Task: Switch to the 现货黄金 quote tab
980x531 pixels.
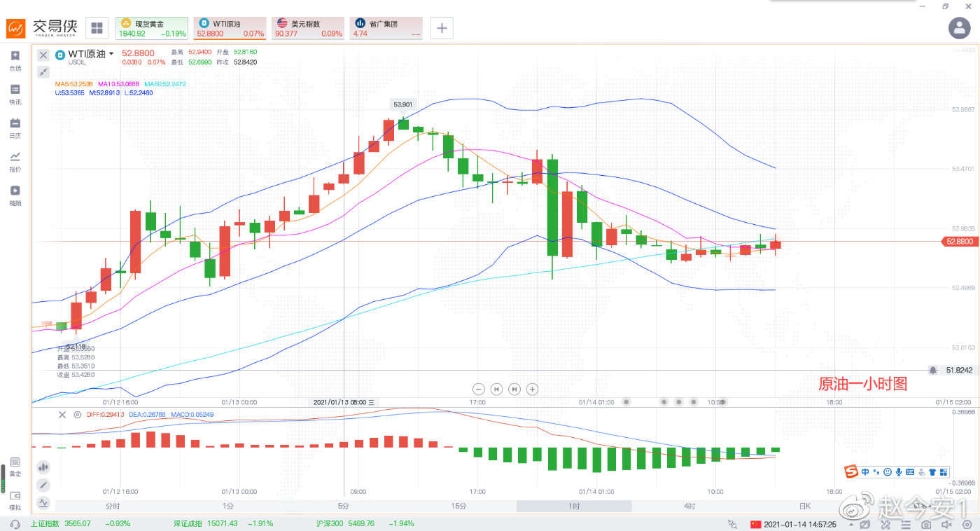Action: (152, 28)
